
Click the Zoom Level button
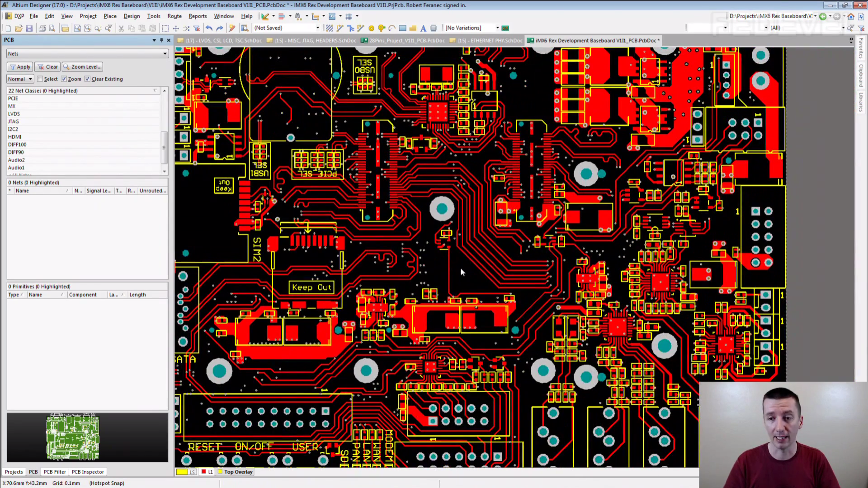click(x=82, y=67)
